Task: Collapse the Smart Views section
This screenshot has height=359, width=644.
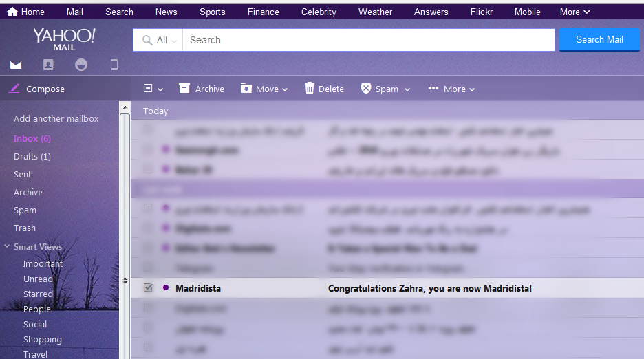Action: pos(7,246)
